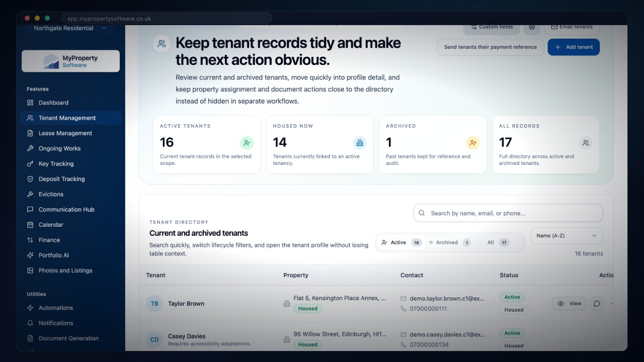Click the Finance arrows icon
Viewport: 644px width, 362px height.
click(x=30, y=240)
